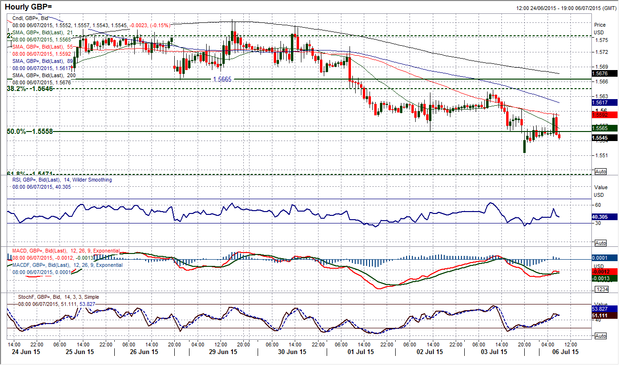The height and width of the screenshot is (365, 619).
Task: Select the RSI Wilder Smoothing legend label
Action: 62,180
